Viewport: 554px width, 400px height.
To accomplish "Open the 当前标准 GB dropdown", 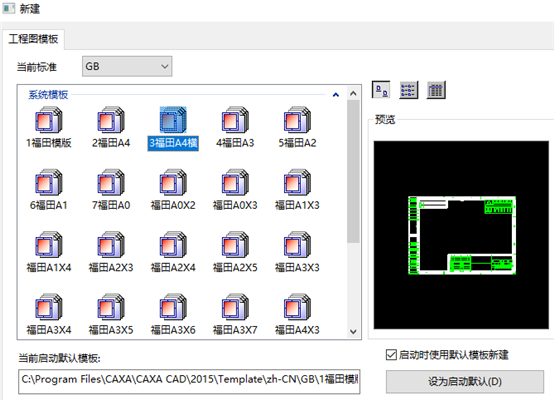I will 127,66.
